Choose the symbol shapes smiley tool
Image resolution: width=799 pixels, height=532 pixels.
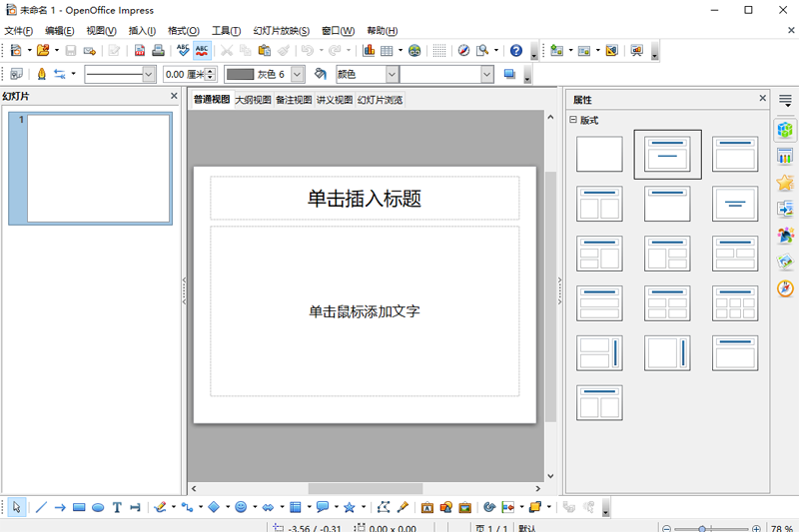(x=241, y=507)
